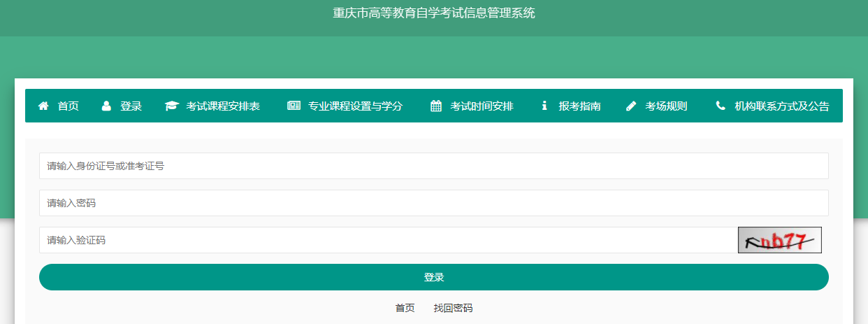Click the graduation cap icon in navbar
The height and width of the screenshot is (324, 868).
(x=171, y=106)
